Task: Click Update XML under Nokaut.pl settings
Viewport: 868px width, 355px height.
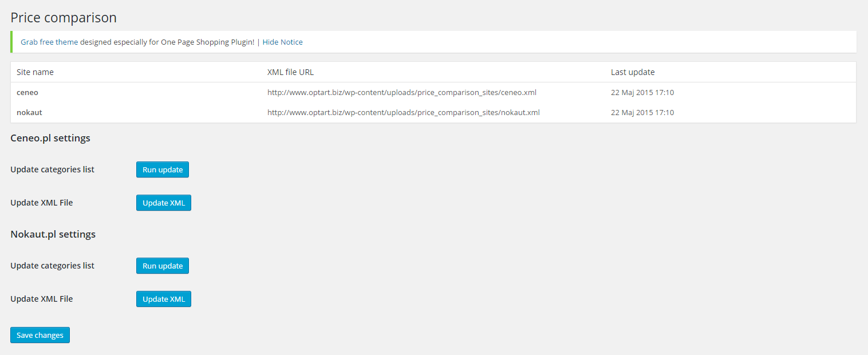Action: click(x=164, y=299)
